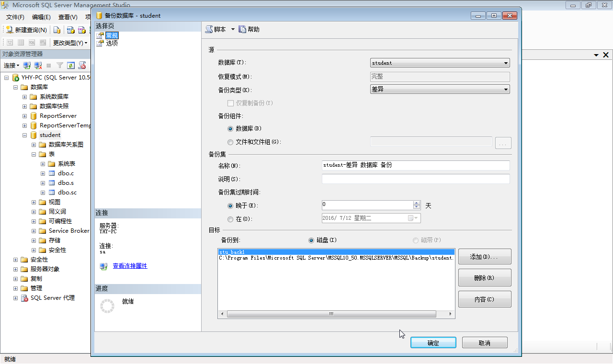Increase the expiration days spinner
Screen dimensions: 613x364
[x=417, y=203]
